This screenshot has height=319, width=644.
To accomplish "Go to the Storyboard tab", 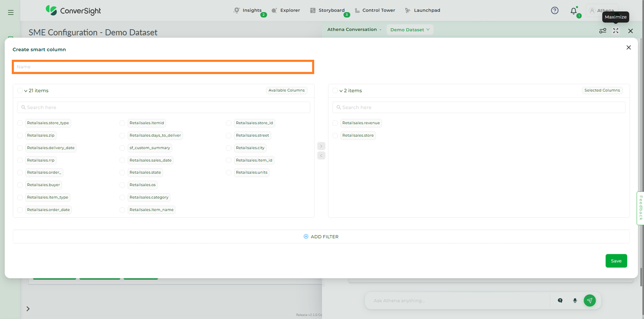I will pos(327,11).
